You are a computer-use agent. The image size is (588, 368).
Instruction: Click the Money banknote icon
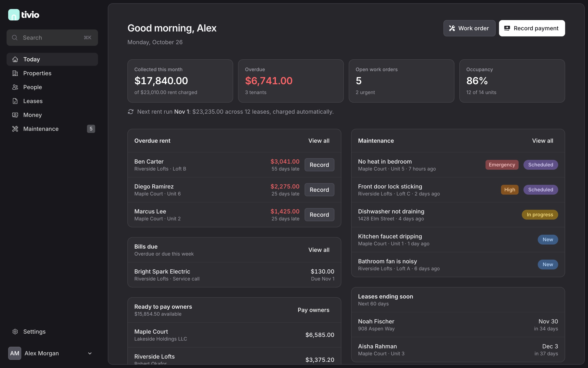point(15,115)
